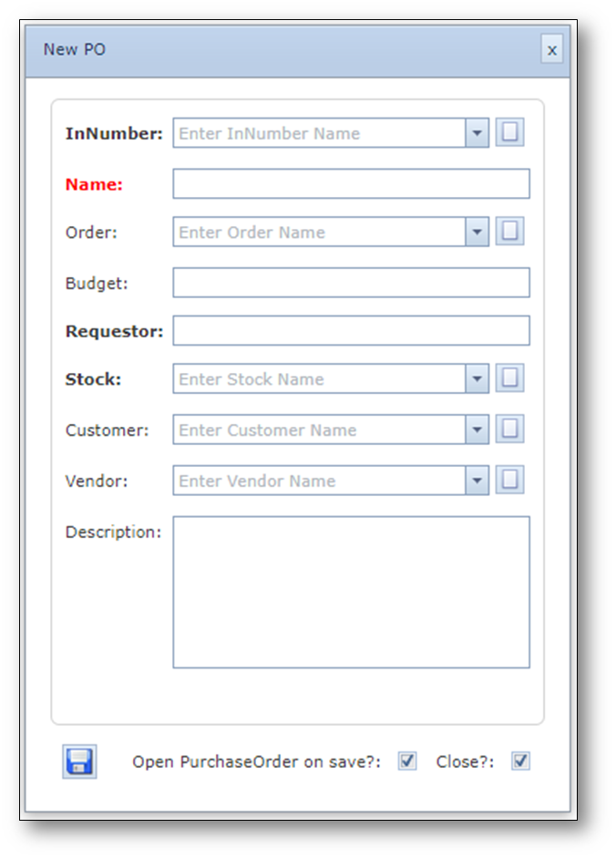Open the Vendor dropdown list
This screenshot has width=616, height=859.
(477, 481)
